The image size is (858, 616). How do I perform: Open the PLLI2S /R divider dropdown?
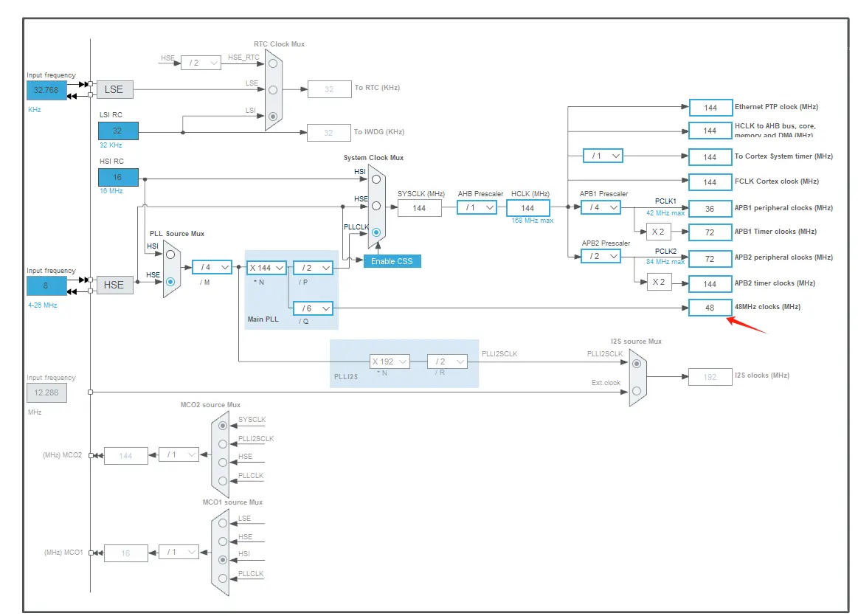(x=447, y=361)
